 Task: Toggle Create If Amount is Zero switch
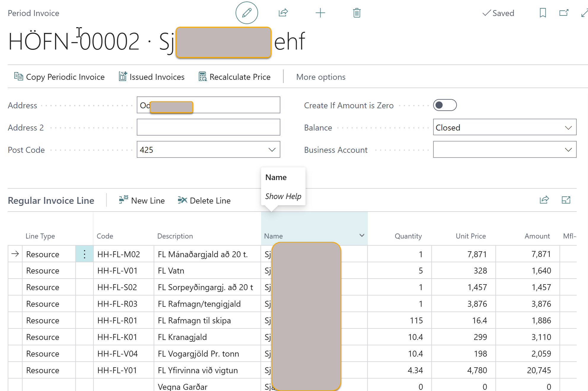(x=444, y=105)
